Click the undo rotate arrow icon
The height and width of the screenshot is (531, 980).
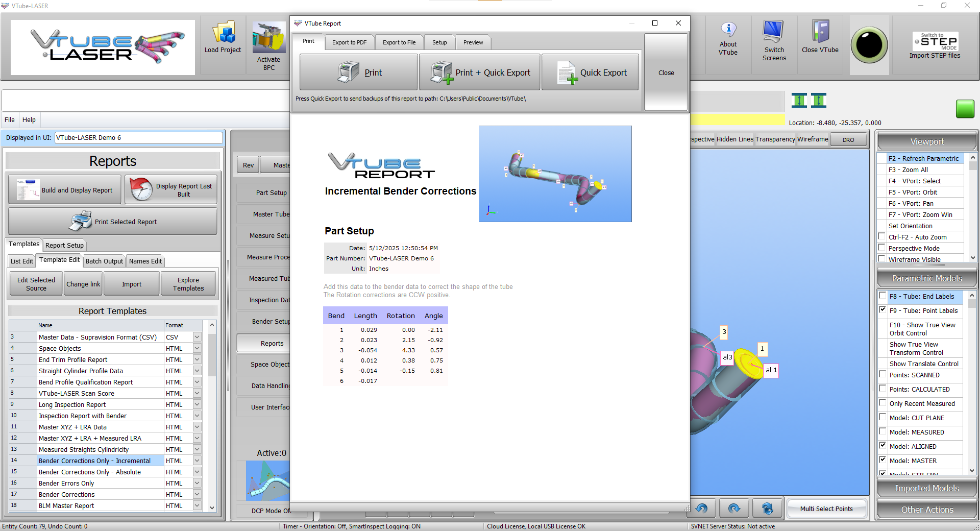point(701,509)
